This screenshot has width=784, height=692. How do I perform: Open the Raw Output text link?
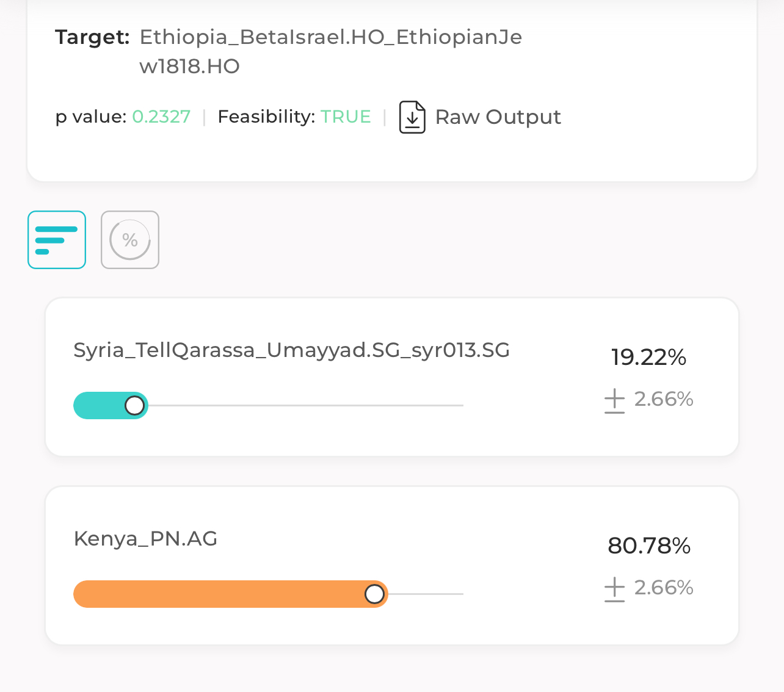coord(498,117)
